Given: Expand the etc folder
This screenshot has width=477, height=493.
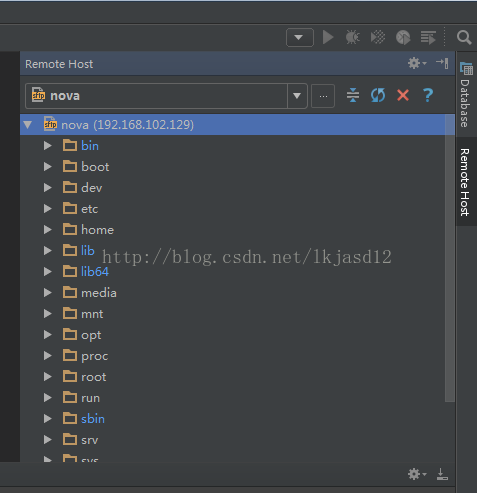Looking at the screenshot, I should click(x=48, y=209).
